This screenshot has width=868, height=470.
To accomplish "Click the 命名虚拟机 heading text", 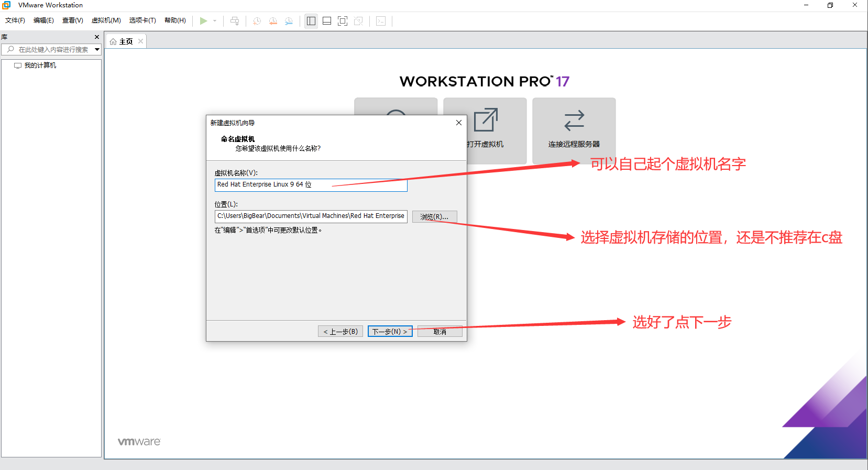I will coord(238,139).
